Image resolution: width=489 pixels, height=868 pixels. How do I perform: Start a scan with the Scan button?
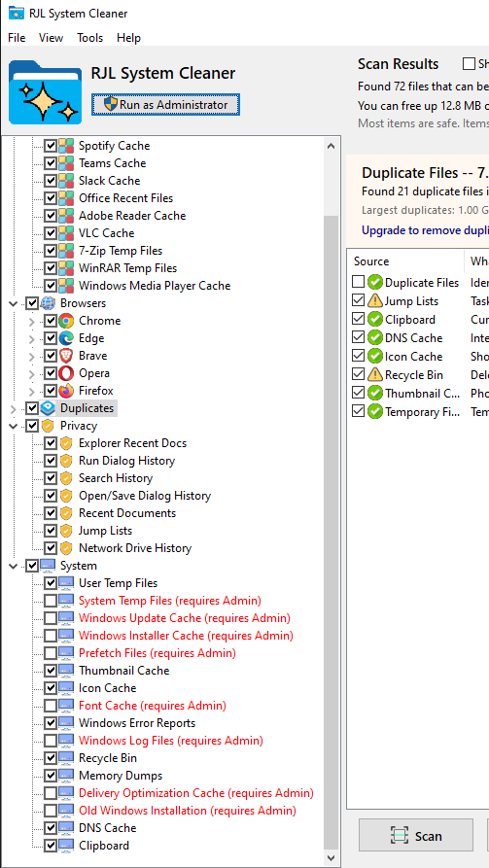click(x=416, y=836)
